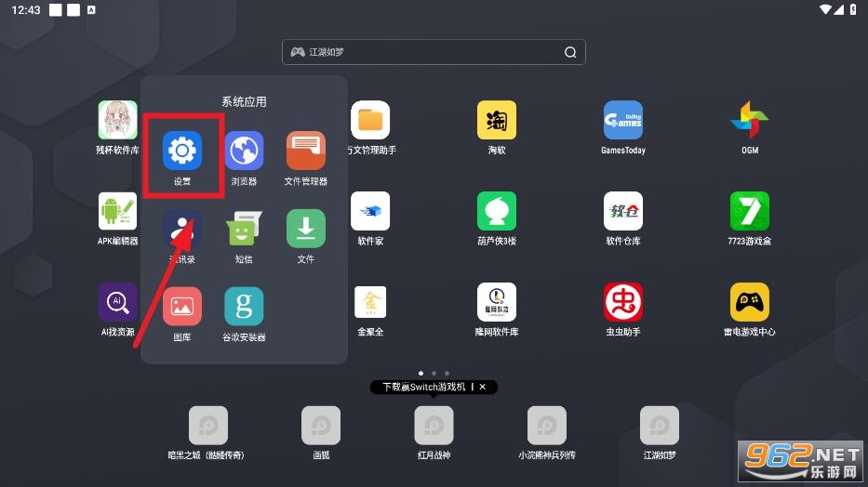Image resolution: width=868 pixels, height=487 pixels.
Task: Tap the Wi-Fi status icon
Action: pyautogui.click(x=825, y=9)
